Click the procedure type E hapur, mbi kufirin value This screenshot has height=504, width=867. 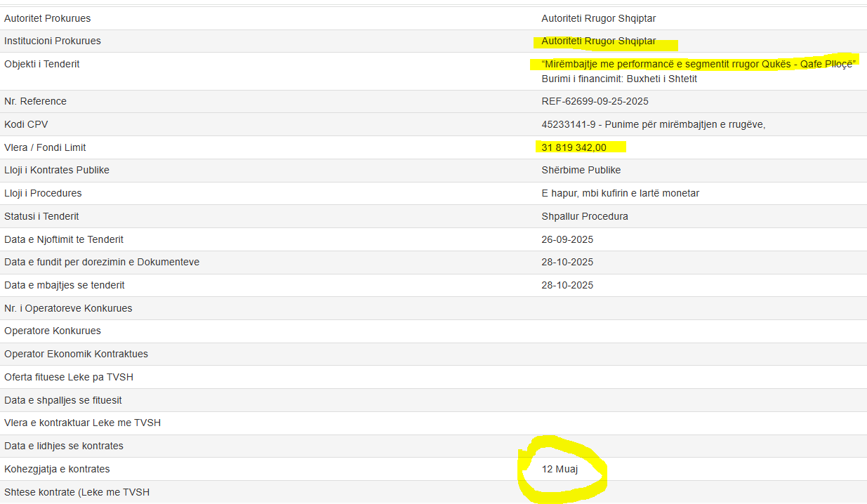click(620, 193)
